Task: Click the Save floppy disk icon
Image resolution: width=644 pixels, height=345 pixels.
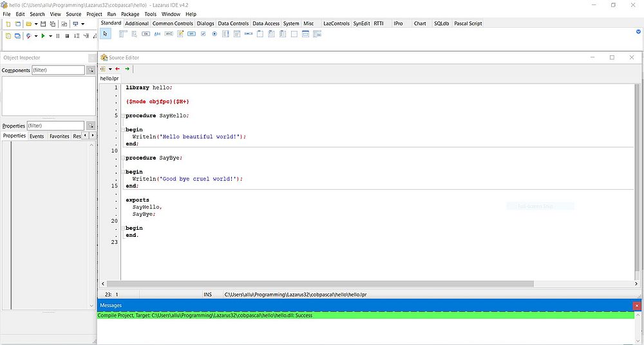Action: point(43,24)
